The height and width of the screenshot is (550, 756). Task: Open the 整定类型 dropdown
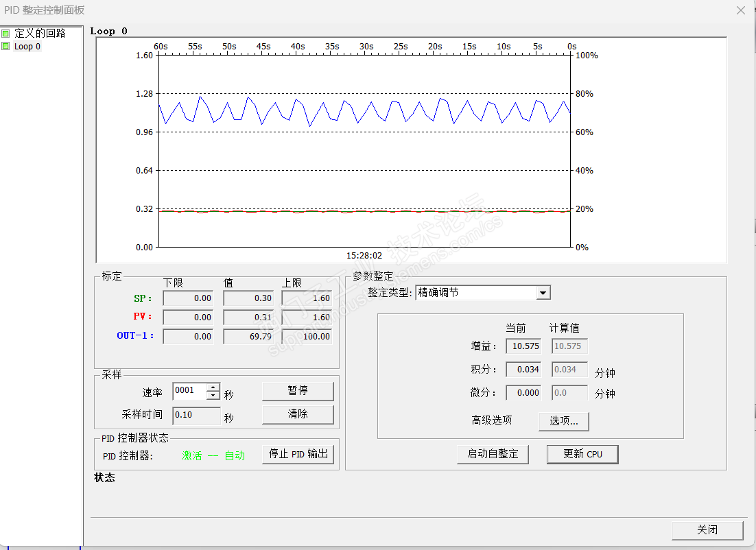tap(543, 293)
